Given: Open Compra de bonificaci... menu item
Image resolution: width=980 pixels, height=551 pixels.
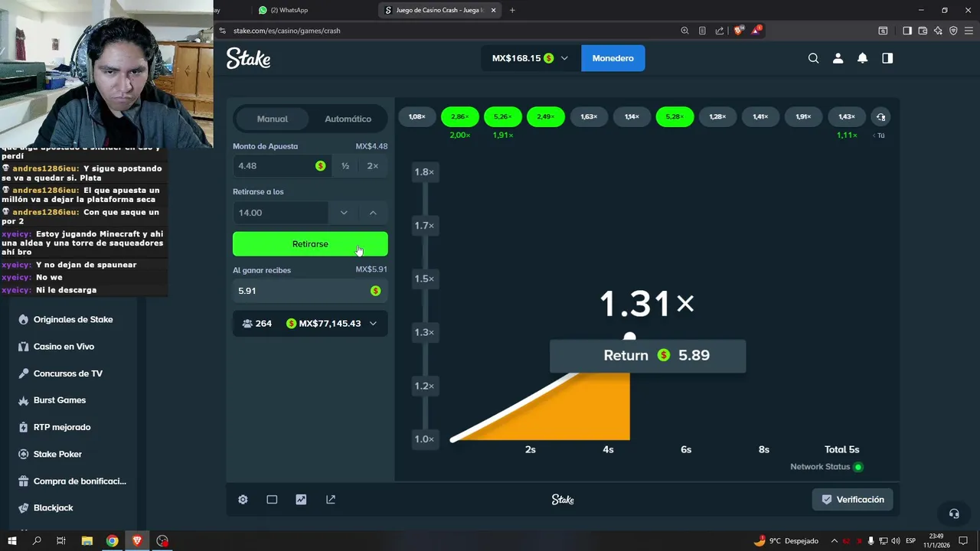Looking at the screenshot, I should coord(73,481).
